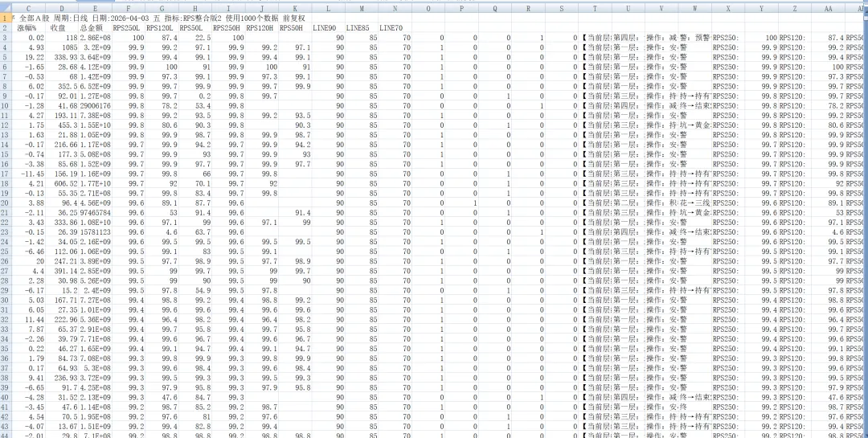Click the amount cell 1.55E+10
The height and width of the screenshot is (438, 868).
point(95,125)
